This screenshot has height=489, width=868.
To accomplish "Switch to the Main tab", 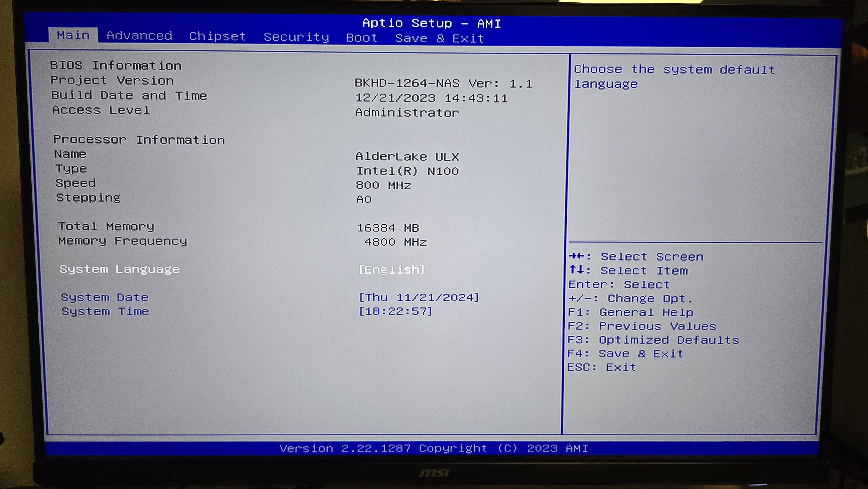I will (73, 35).
